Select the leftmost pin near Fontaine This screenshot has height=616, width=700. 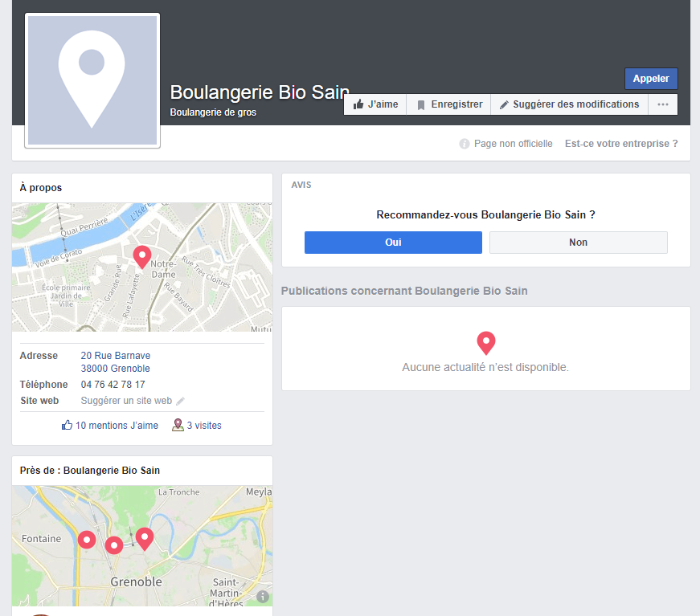pyautogui.click(x=87, y=540)
